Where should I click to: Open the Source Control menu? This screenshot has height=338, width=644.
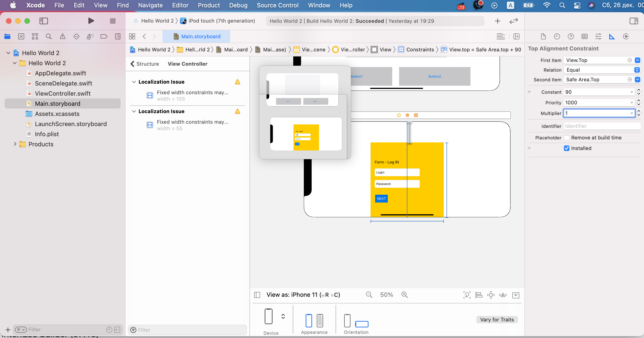pos(278,5)
